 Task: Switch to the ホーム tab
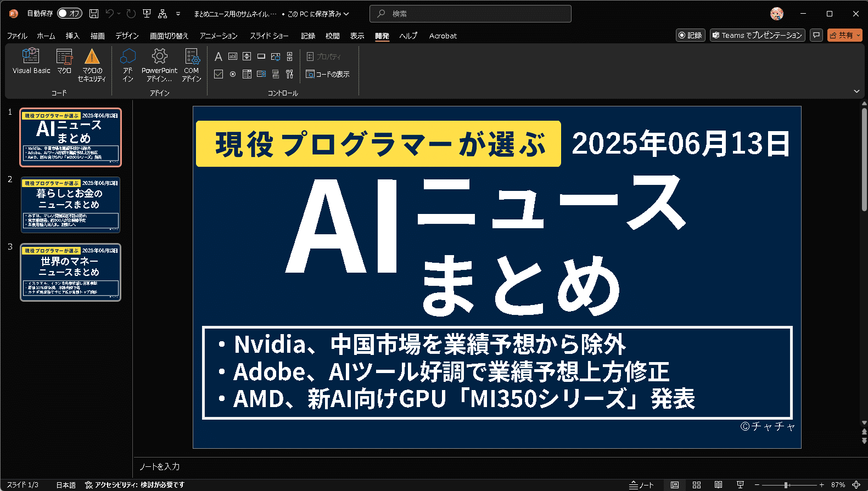[x=46, y=36]
